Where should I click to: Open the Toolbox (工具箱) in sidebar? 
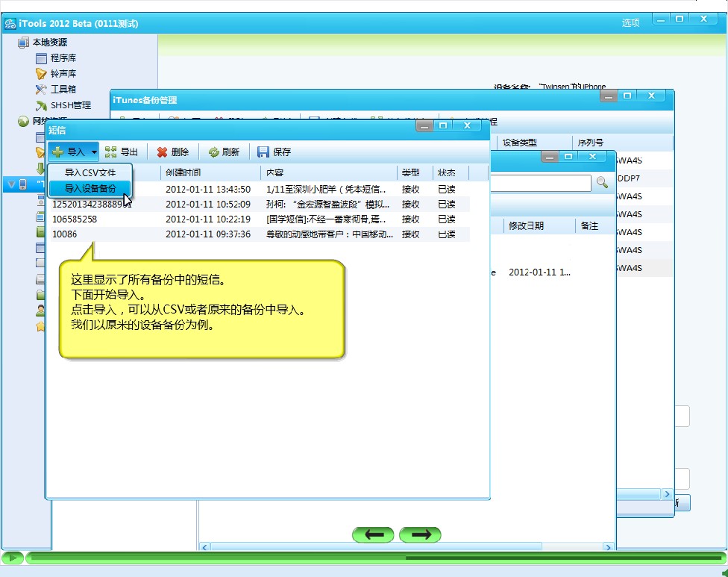[41, 90]
